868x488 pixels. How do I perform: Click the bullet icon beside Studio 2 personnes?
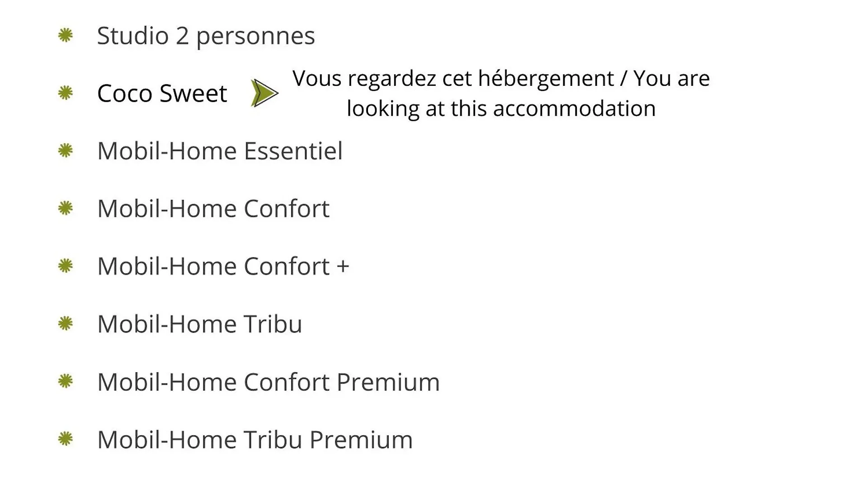[66, 35]
